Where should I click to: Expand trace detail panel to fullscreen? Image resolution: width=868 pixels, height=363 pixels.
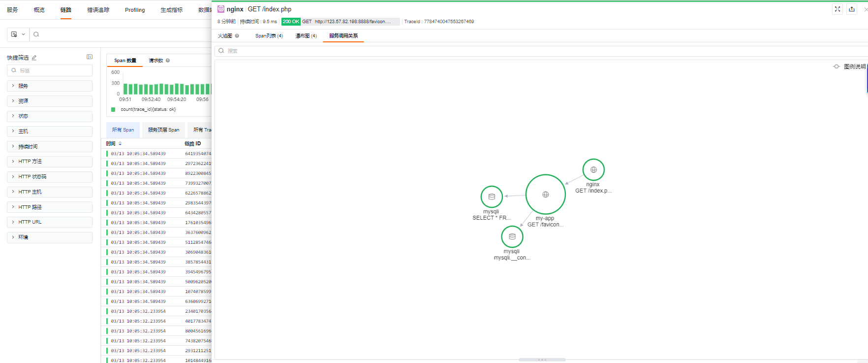click(837, 9)
